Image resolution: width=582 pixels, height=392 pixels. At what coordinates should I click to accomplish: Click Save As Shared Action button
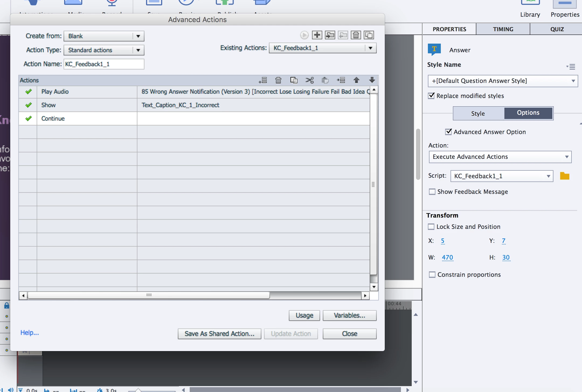219,334
